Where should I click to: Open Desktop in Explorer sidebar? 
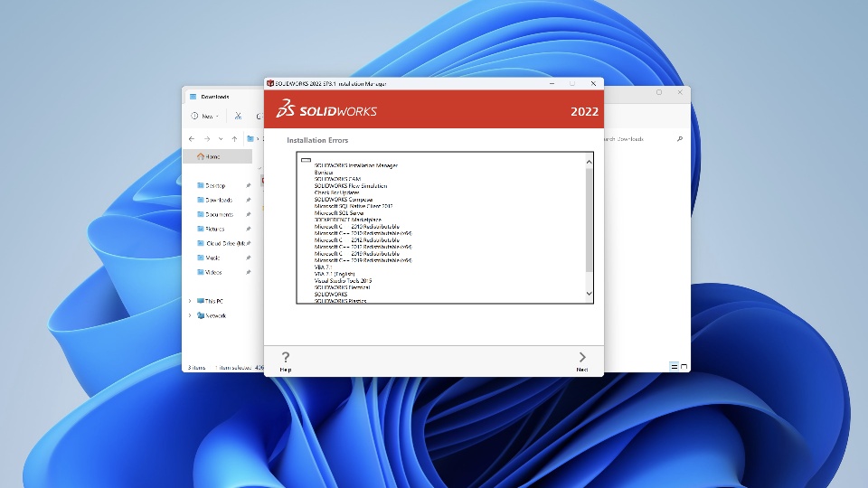click(x=215, y=185)
